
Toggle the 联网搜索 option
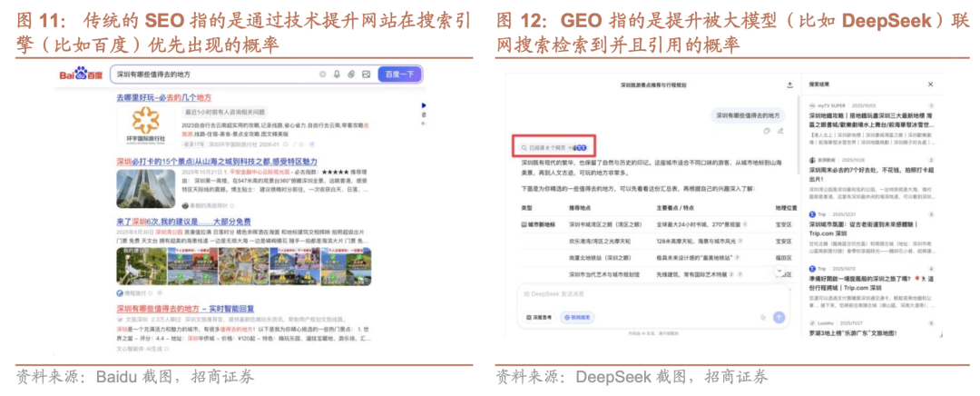[577, 317]
